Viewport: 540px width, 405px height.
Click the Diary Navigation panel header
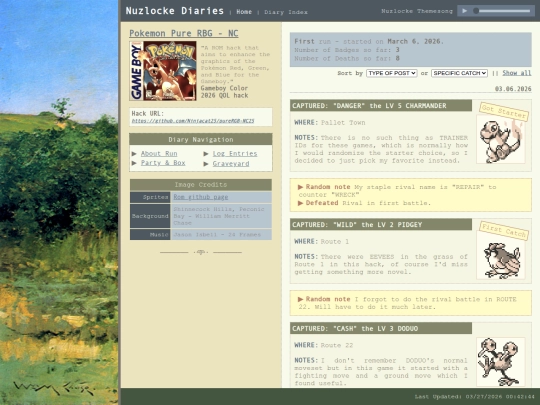(201, 139)
